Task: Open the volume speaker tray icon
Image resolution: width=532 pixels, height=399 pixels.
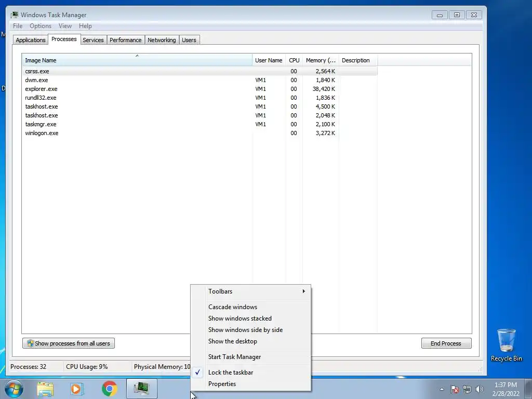Action: pos(479,389)
